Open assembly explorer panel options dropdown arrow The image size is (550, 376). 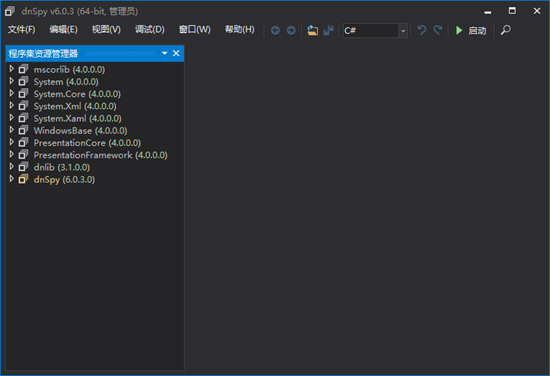pyautogui.click(x=164, y=53)
